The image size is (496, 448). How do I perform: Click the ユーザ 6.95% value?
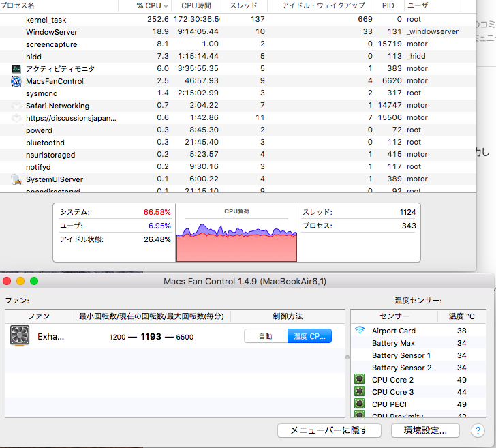click(x=159, y=226)
